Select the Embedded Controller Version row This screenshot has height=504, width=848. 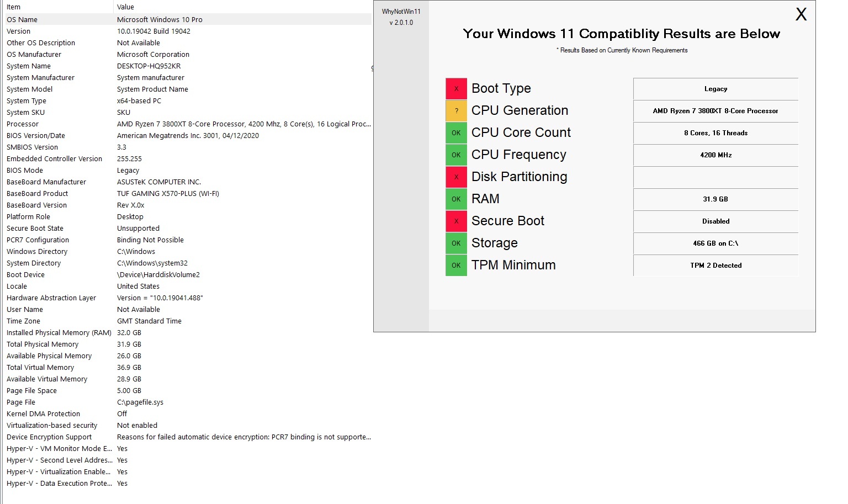pyautogui.click(x=187, y=158)
